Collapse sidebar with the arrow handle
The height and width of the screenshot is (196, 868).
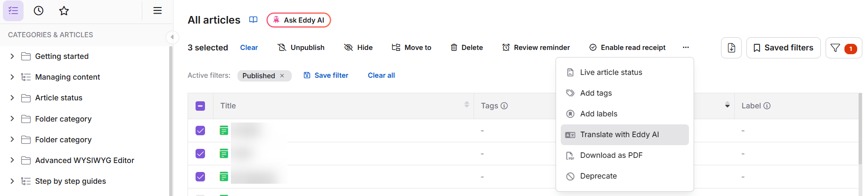pos(172,37)
